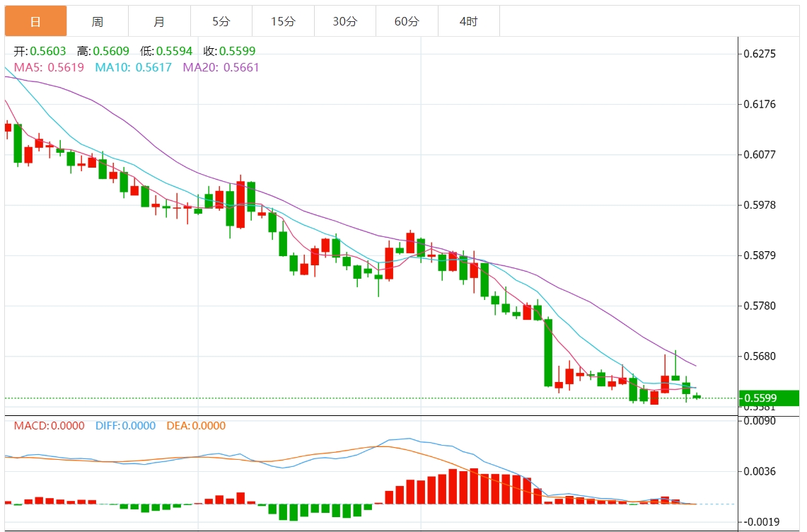Open the 30分 timeframe tab
807x532 pixels.
coord(345,21)
